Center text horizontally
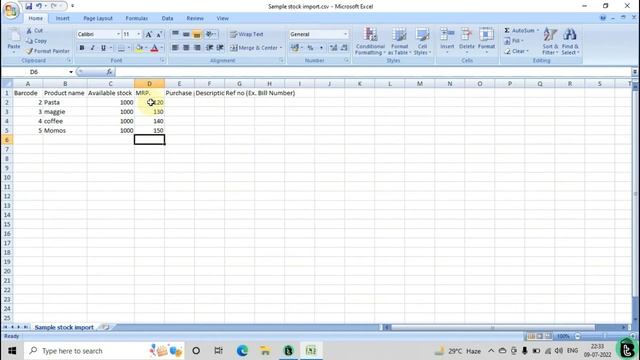 coord(186,48)
